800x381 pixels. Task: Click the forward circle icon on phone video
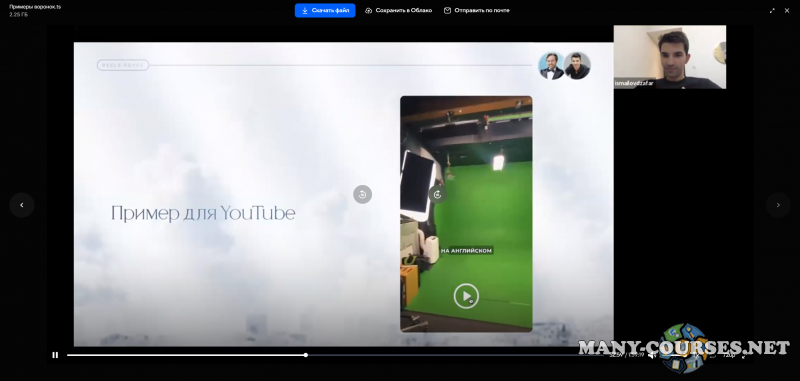coord(437,194)
